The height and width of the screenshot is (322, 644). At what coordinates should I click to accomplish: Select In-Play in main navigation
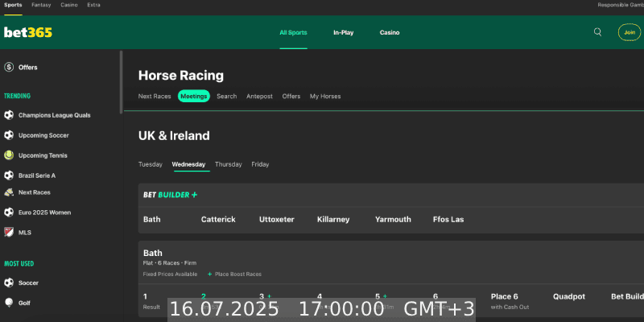coord(344,32)
